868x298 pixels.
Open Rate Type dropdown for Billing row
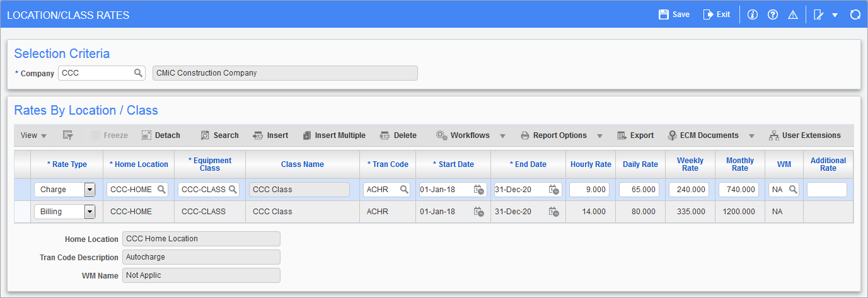click(89, 212)
